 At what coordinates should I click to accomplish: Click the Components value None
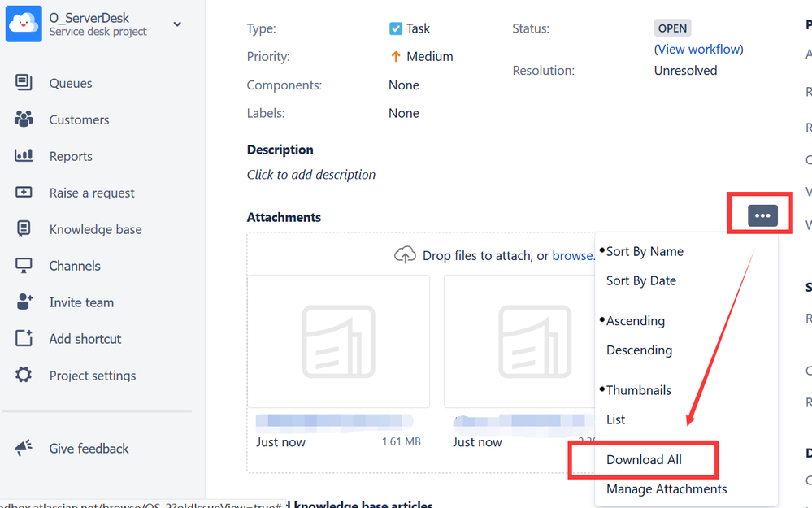pyautogui.click(x=403, y=85)
